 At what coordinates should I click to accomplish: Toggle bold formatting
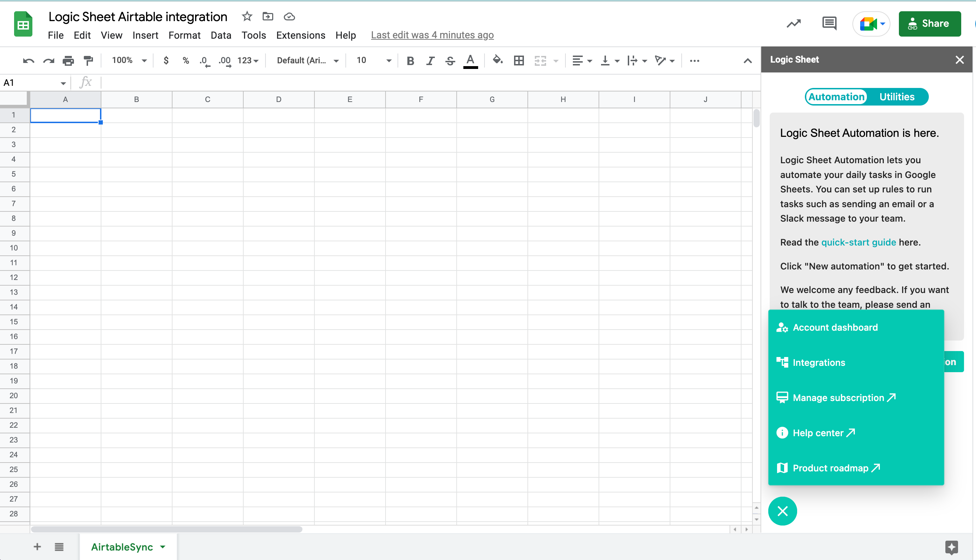(410, 61)
